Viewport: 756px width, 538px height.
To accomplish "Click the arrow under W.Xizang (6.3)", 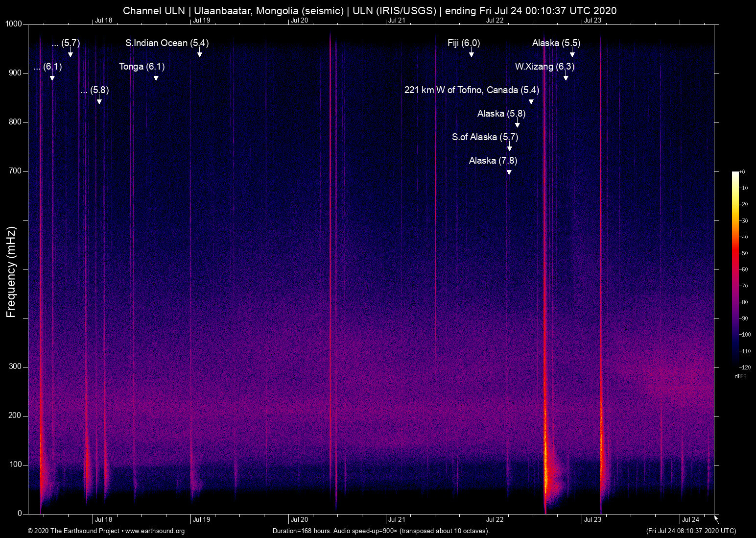I will click(566, 76).
